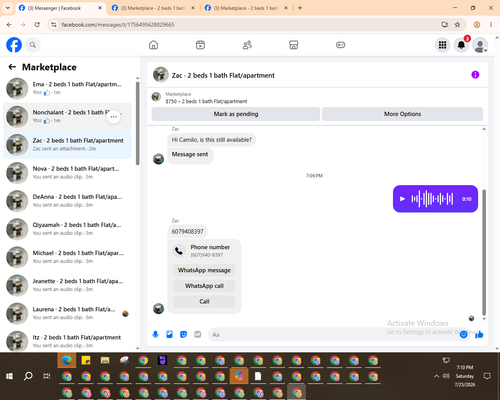Record a voice clip with the microphone

pyautogui.click(x=155, y=334)
